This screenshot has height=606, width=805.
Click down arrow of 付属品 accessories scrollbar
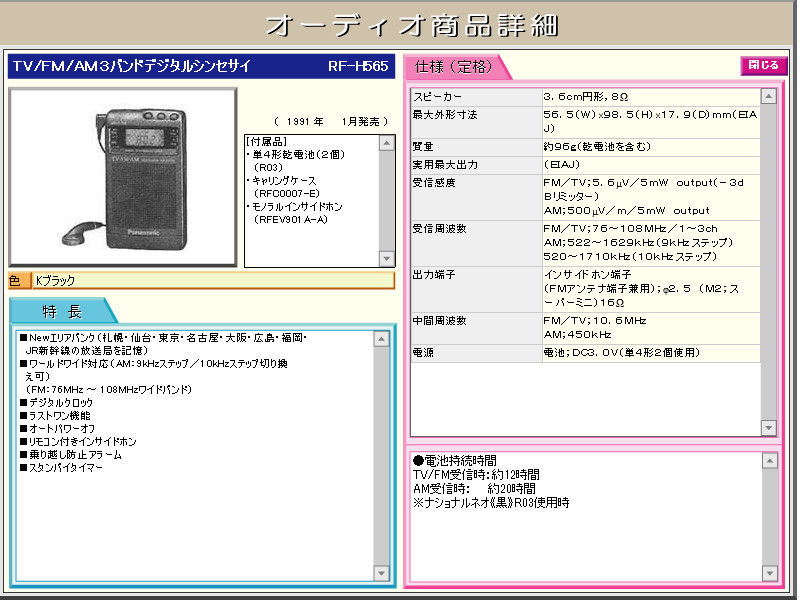click(387, 258)
